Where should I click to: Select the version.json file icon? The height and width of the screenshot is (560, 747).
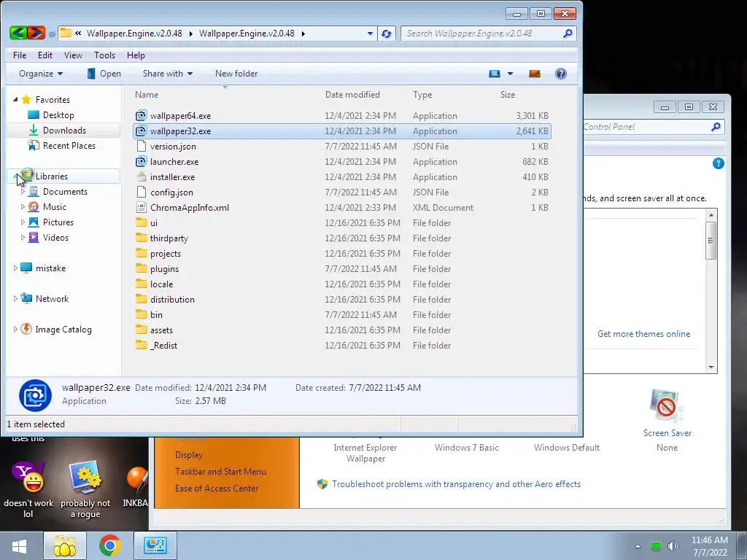(141, 146)
